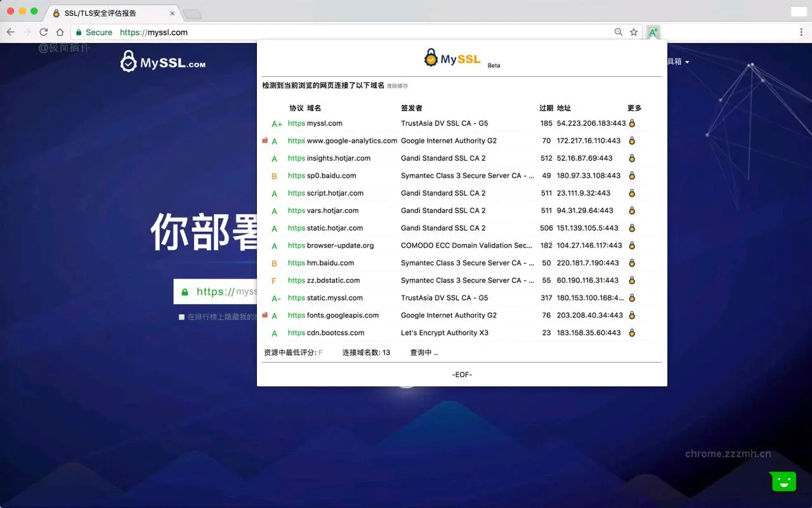Click the page reload icon
Screen dimensions: 812x508
43,32
